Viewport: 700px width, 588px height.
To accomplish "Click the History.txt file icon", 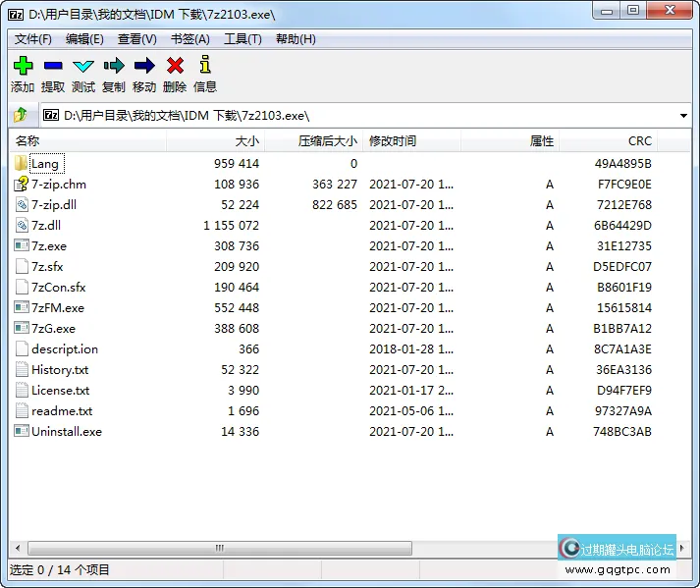I will [x=22, y=369].
